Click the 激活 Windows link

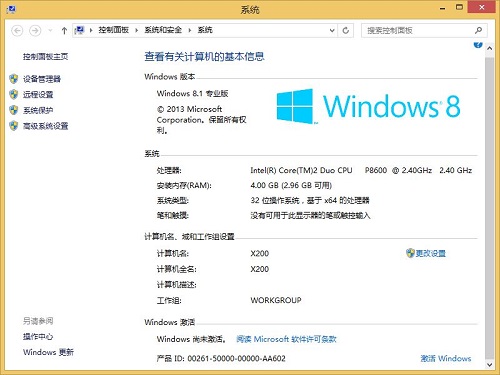[446, 359]
